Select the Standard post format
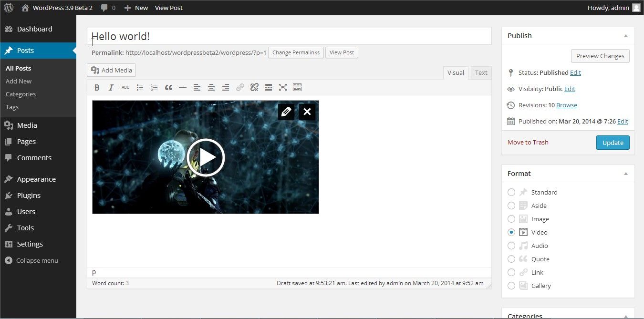This screenshot has width=644, height=319. [x=511, y=192]
